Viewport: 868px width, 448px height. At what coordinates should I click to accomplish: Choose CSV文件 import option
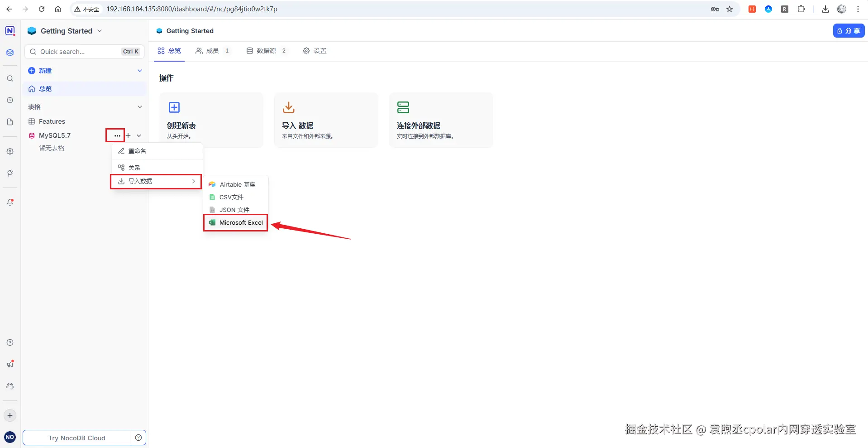click(236, 197)
